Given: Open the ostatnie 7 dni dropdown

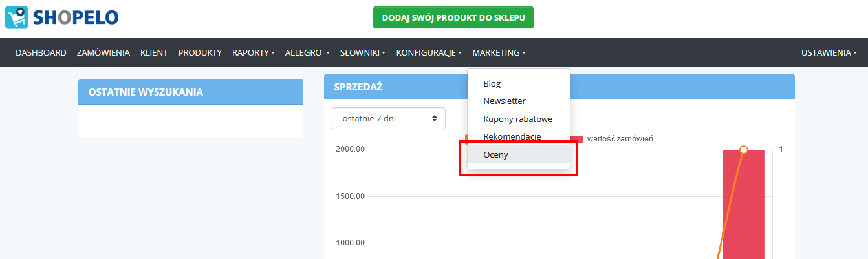Looking at the screenshot, I should coord(389,118).
